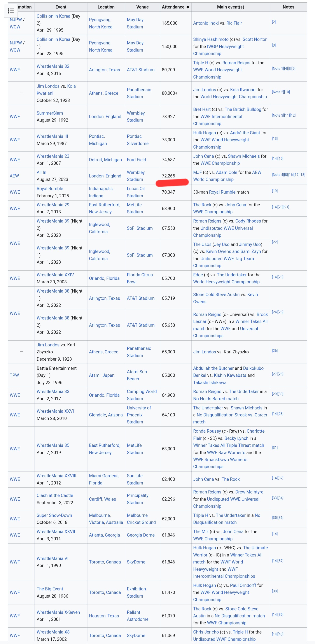Open citation [22] link
The height and width of the screenshot is (644, 315).
275,242
